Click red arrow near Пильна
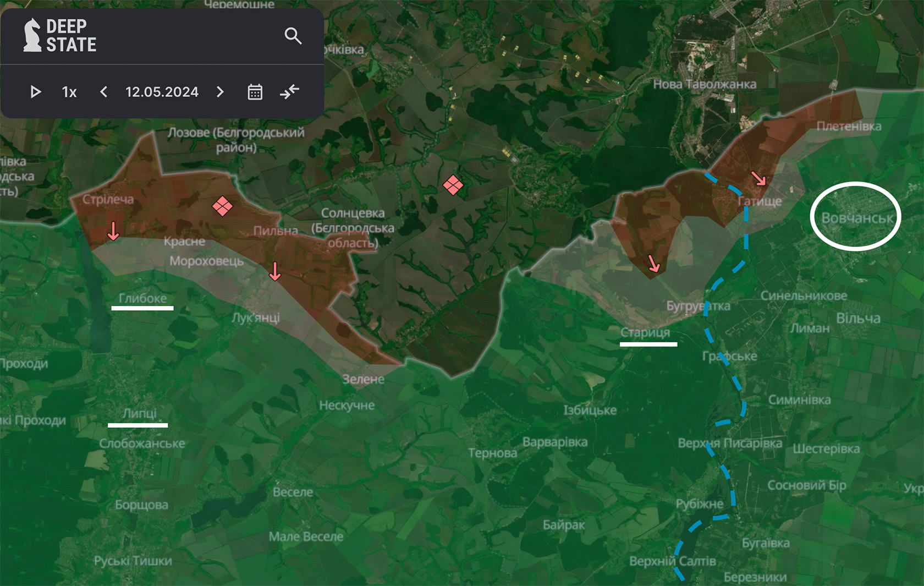Screen dimensions: 924x586 coord(275,271)
